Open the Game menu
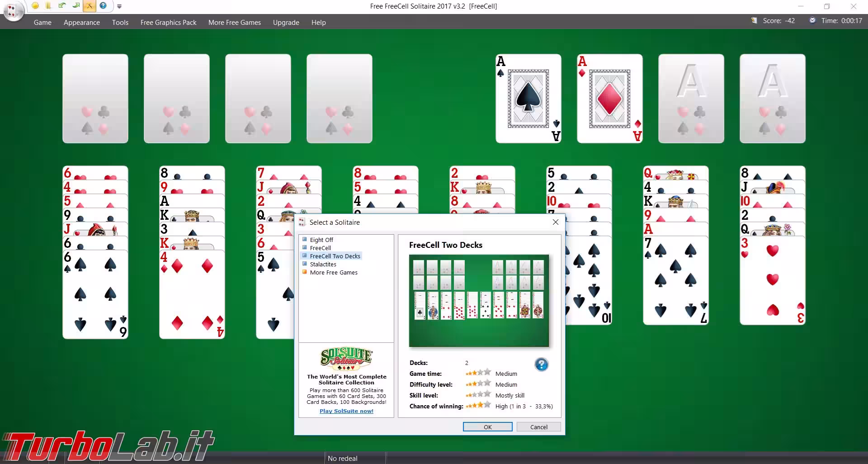The height and width of the screenshot is (464, 868). [42, 22]
